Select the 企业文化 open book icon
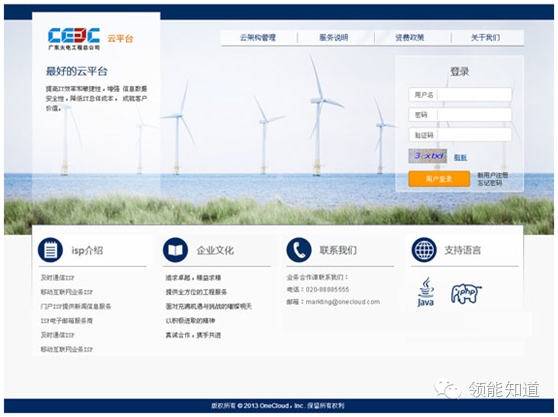Image resolution: width=558 pixels, height=417 pixels. click(175, 250)
